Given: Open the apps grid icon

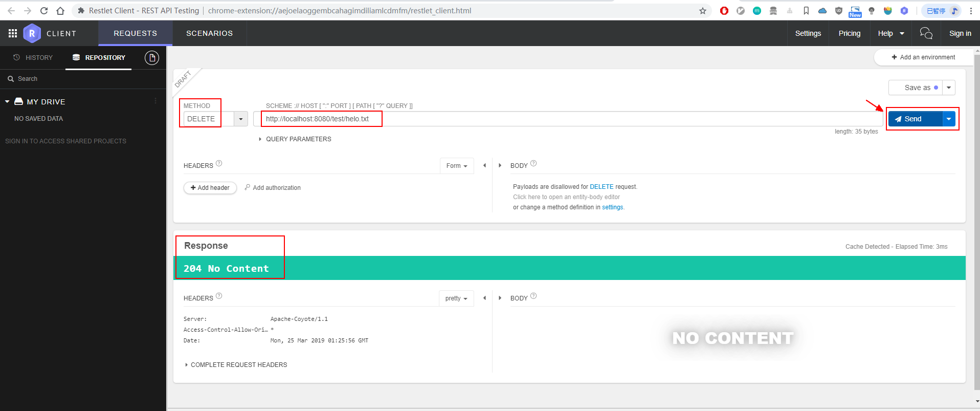Looking at the screenshot, I should (13, 33).
